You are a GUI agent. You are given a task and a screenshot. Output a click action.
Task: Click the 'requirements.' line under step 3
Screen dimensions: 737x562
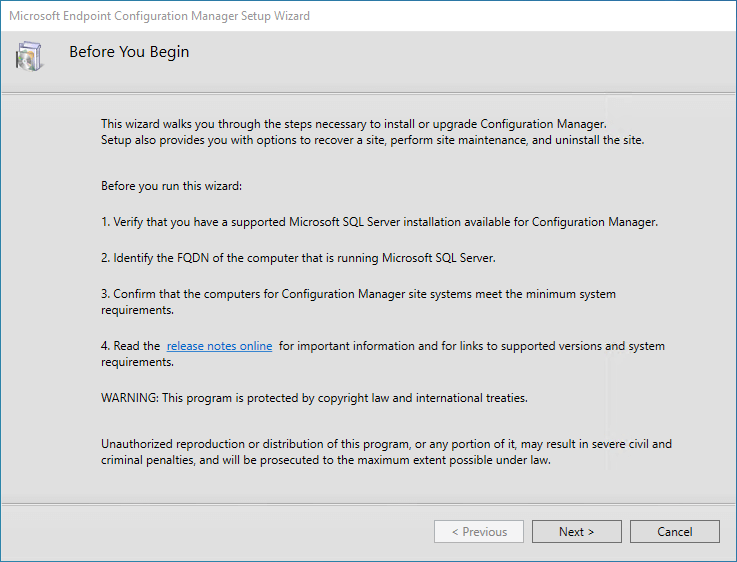pos(137,311)
